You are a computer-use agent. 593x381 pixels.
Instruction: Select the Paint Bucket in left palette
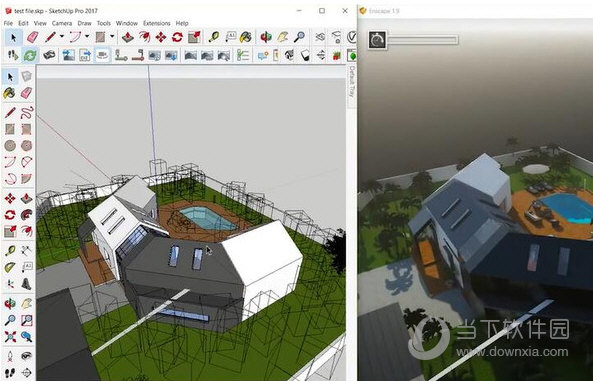(x=10, y=93)
